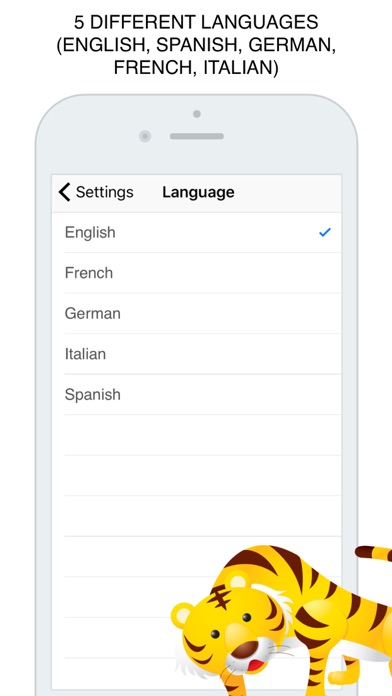Image resolution: width=392 pixels, height=696 pixels.
Task: Tap the small sensor dot above speaker
Action: 197,114
